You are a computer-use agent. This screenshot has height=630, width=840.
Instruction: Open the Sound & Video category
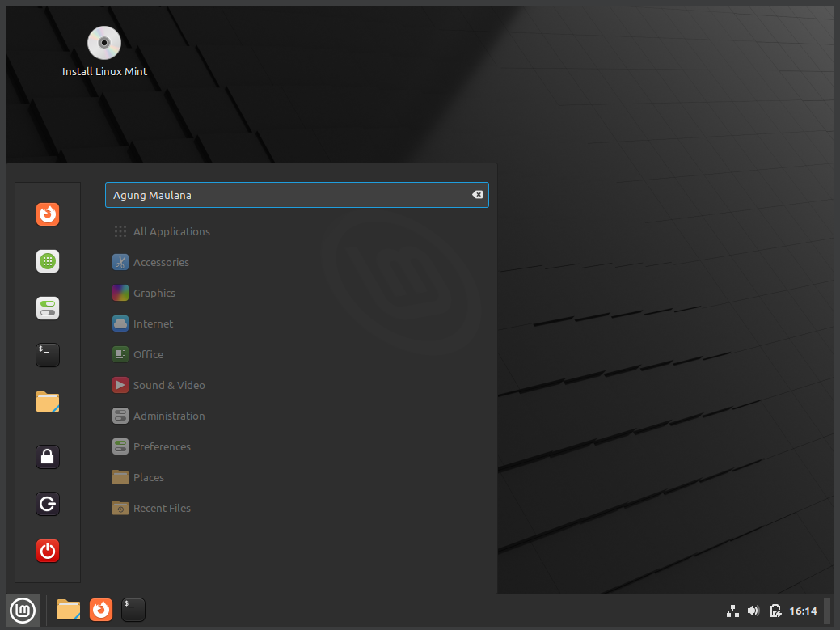[x=168, y=385]
